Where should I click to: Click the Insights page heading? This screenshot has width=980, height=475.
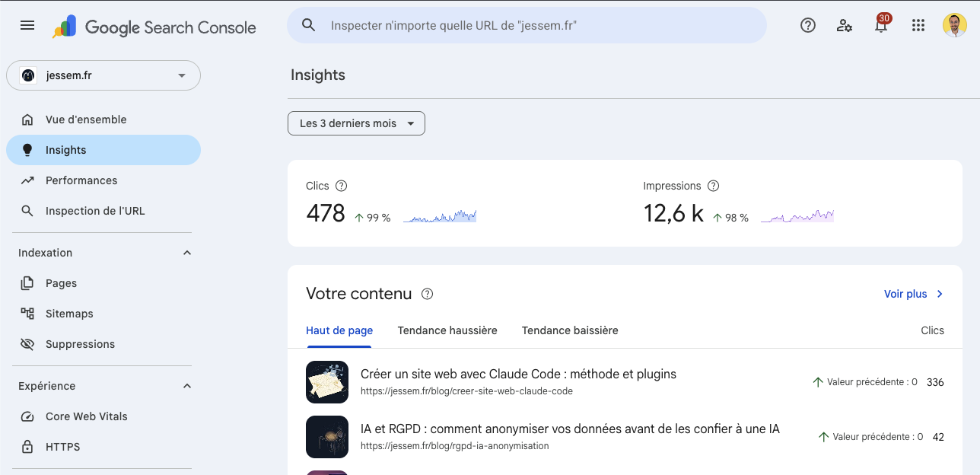[x=318, y=75]
